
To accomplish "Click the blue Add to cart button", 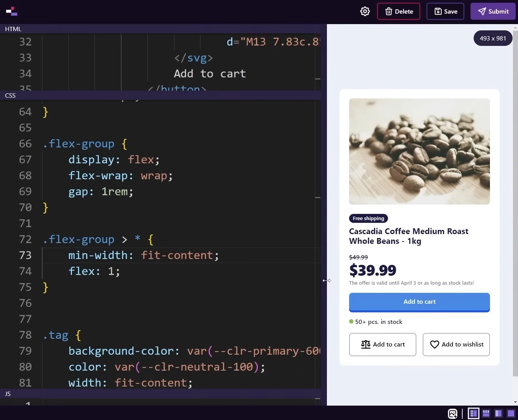I will point(420,302).
